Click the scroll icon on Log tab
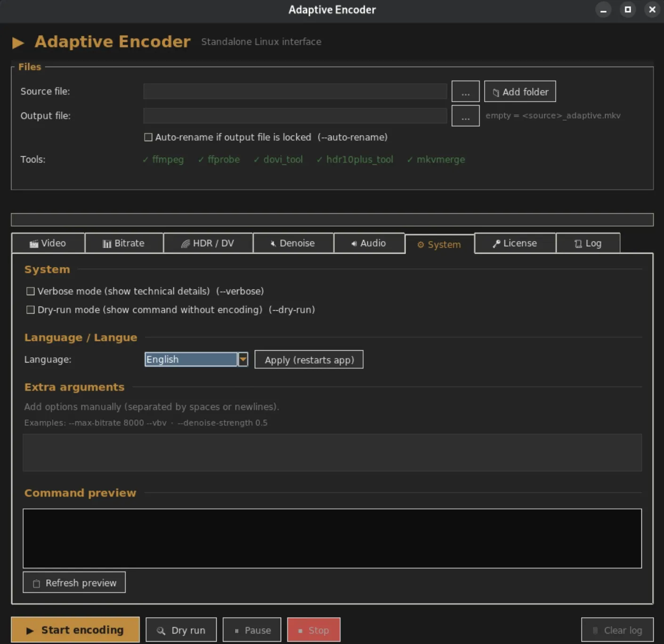 [578, 243]
